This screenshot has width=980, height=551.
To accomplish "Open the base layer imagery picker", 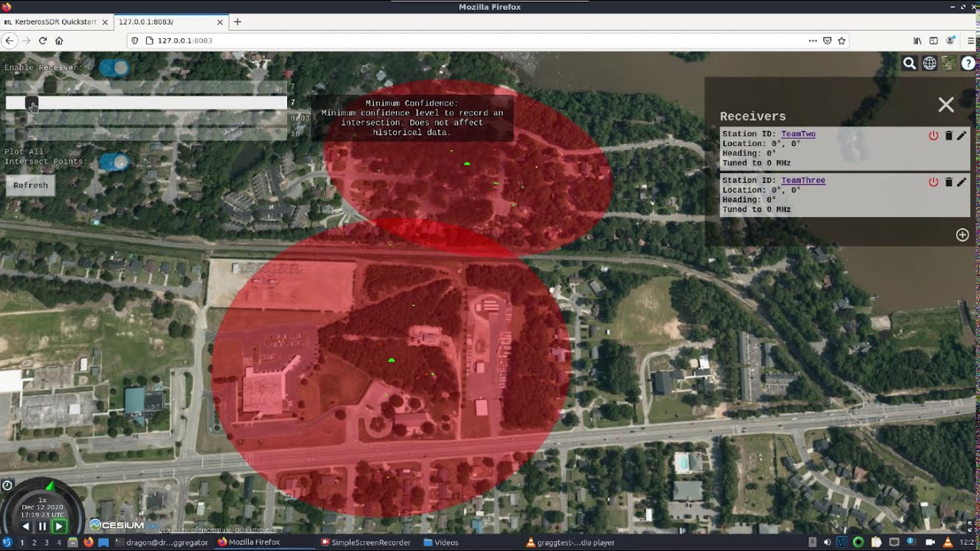I will (949, 64).
